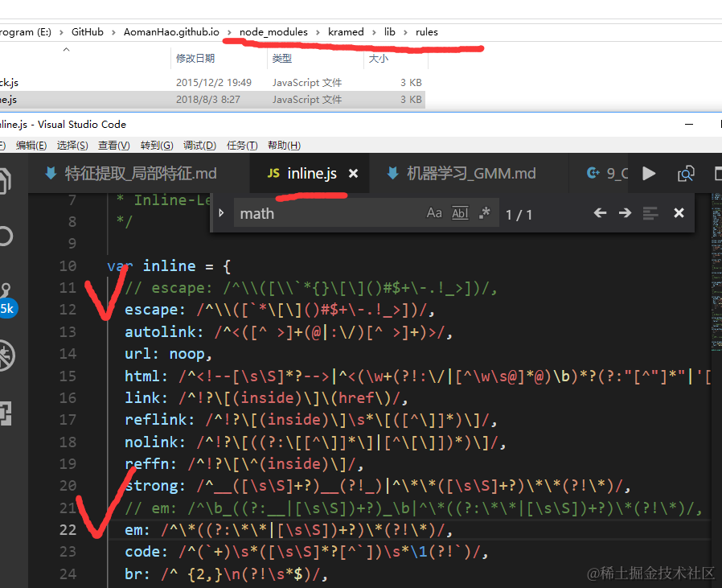Toggle sort direction arrow above name column
The width and height of the screenshot is (722, 588).
point(66,49)
